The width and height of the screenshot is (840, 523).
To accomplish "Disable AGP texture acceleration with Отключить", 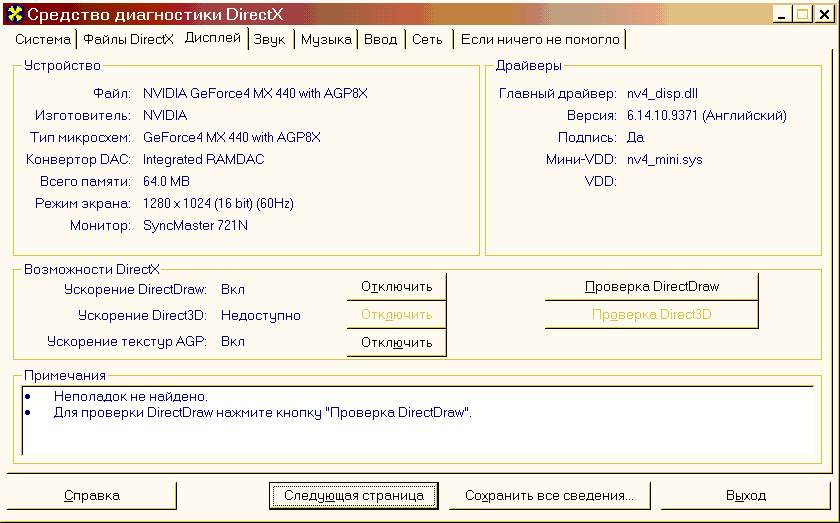I will point(396,343).
